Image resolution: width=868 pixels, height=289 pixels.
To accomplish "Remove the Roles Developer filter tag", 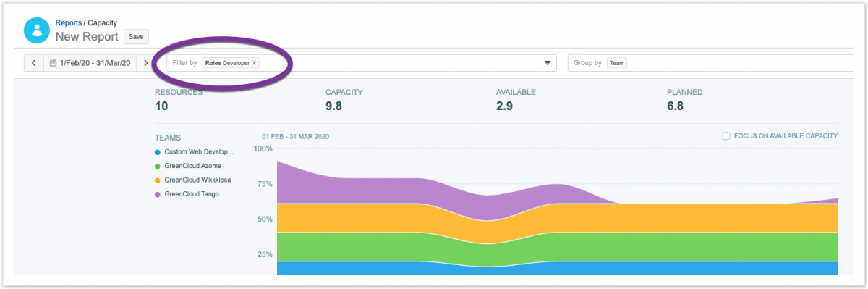I will tap(254, 63).
